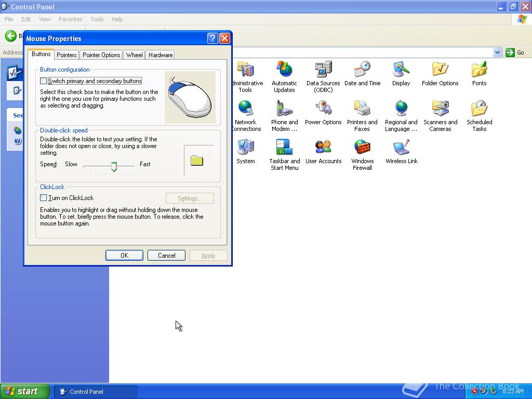
Task: Expand the Address bar dropdown arrow
Action: click(x=497, y=52)
